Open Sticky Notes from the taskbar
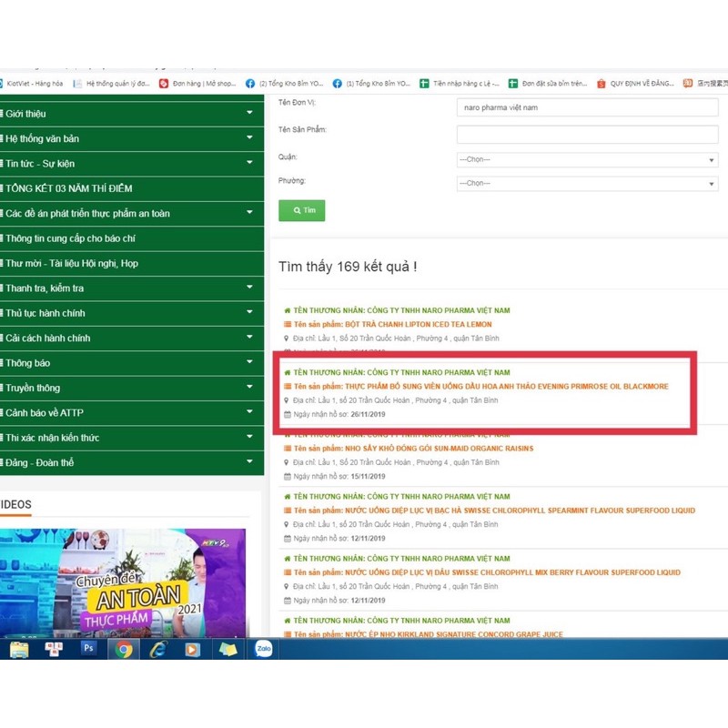The image size is (728, 728). coord(228,649)
